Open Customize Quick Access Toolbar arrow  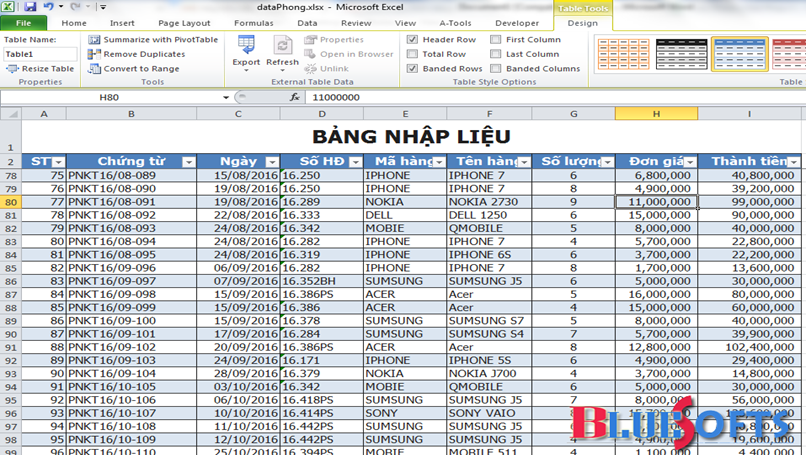click(x=103, y=7)
